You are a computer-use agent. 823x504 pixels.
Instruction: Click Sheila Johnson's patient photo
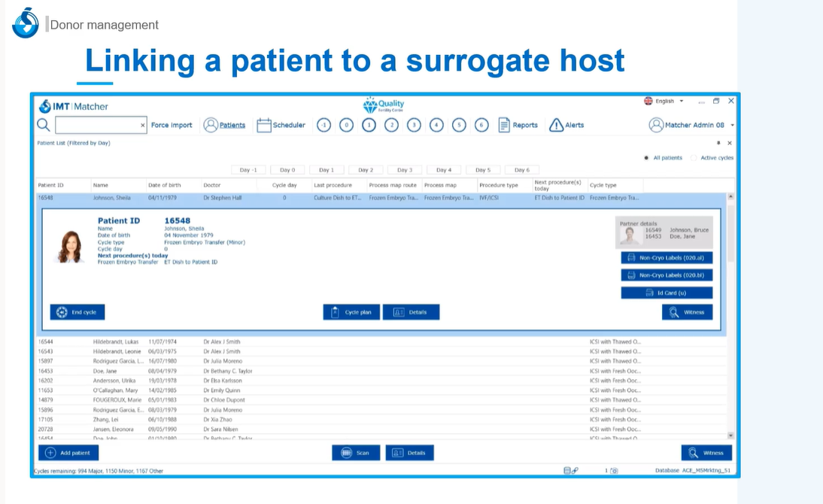point(70,247)
